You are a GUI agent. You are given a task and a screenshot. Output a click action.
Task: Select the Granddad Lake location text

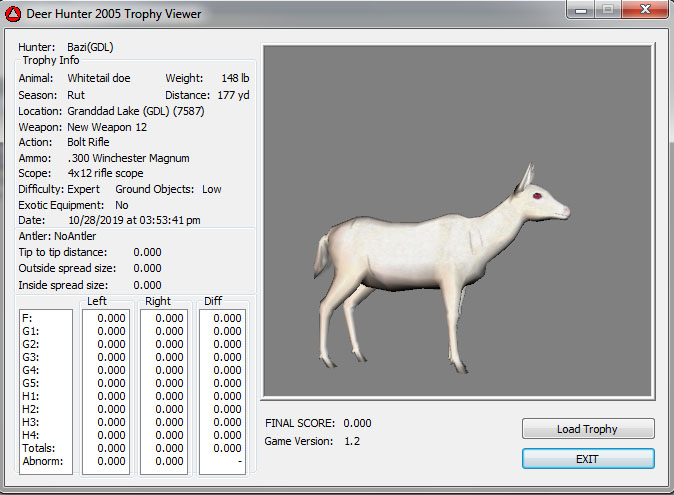[133, 111]
